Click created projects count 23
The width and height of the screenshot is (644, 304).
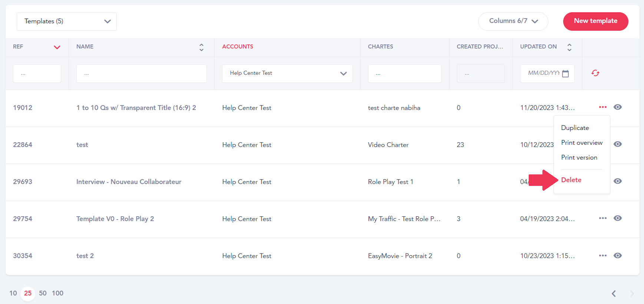(x=460, y=145)
